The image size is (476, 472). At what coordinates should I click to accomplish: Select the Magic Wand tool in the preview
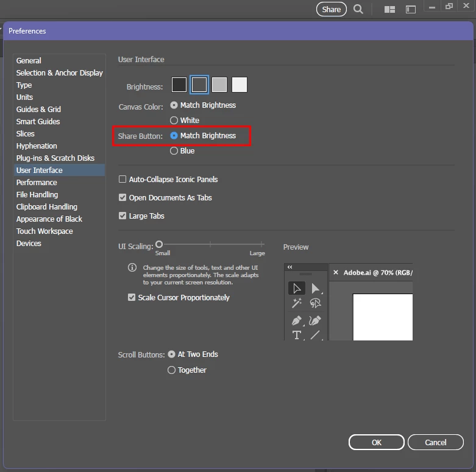tap(297, 303)
